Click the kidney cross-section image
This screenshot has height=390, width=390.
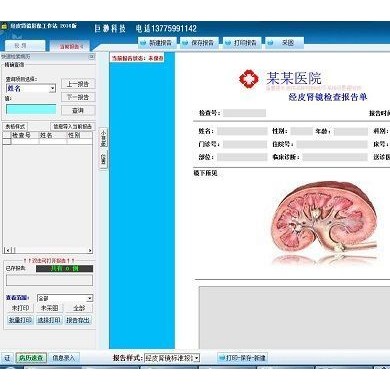[x=325, y=222]
